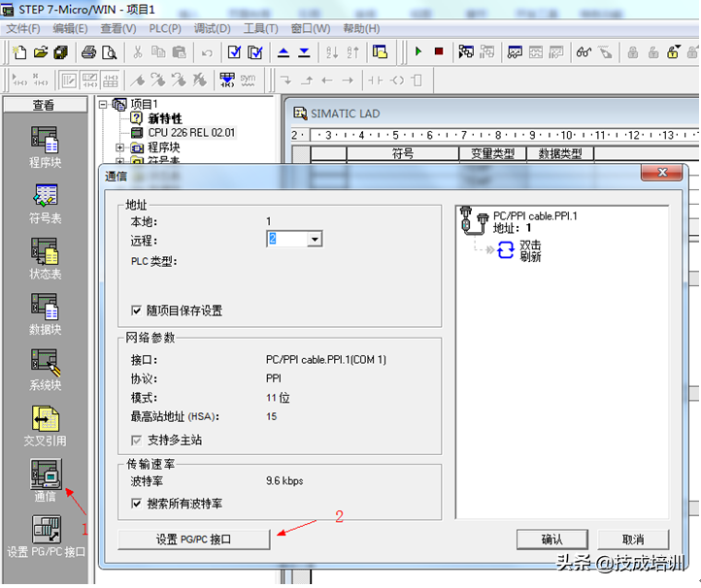
Task: Expand the 程序块 tree node
Action: pyautogui.click(x=119, y=147)
